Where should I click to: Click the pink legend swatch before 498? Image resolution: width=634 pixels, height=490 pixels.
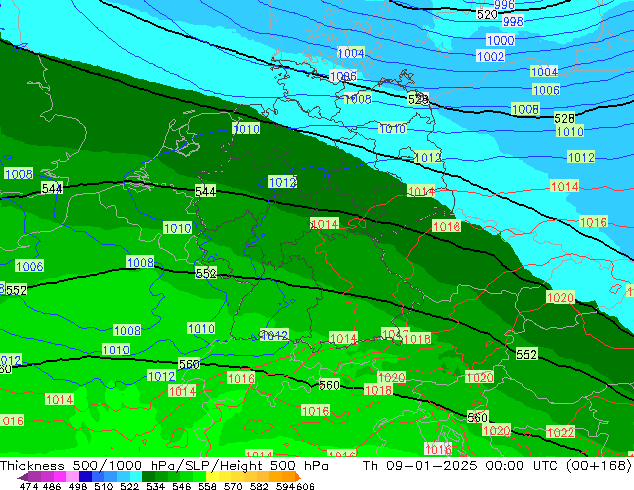(72, 476)
